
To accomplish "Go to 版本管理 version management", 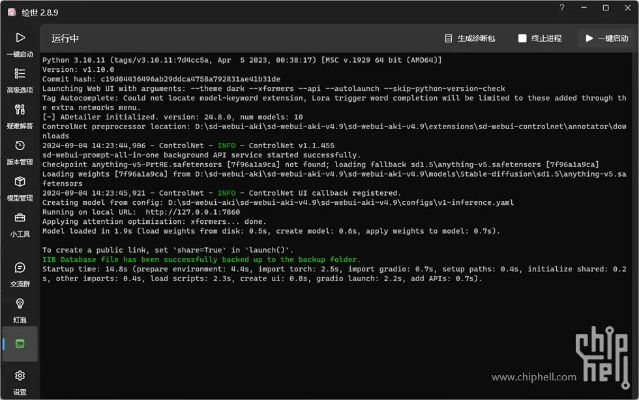I will click(19, 152).
